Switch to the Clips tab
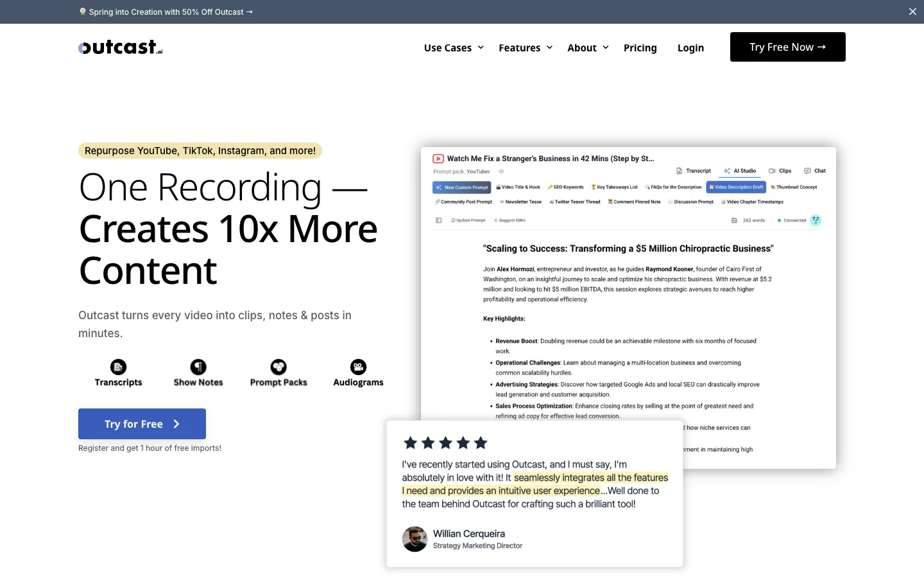 780,171
